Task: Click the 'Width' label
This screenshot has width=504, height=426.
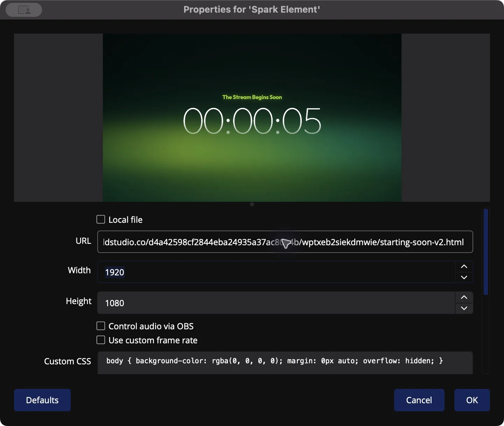Action: pyautogui.click(x=79, y=270)
